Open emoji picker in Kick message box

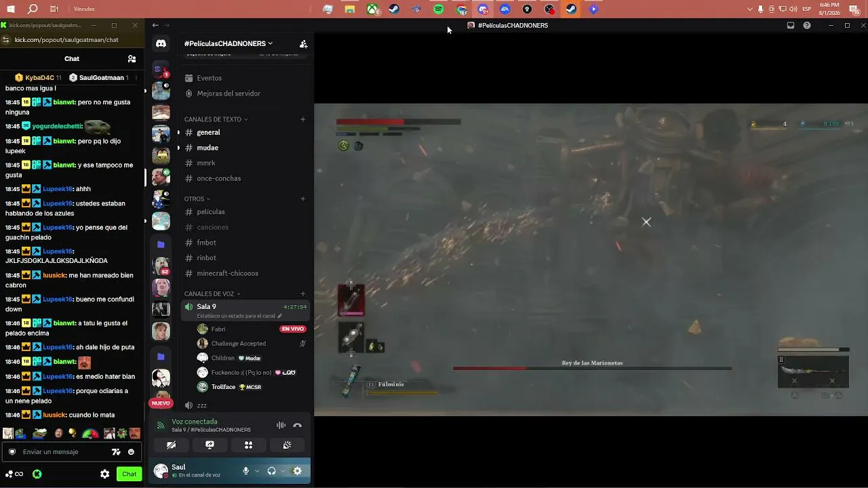(131, 452)
